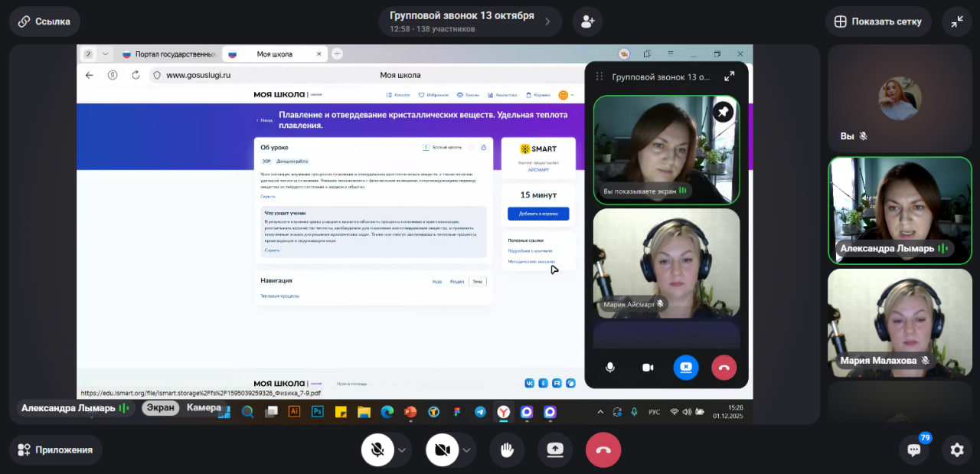
Task: Click your own video tile labeled Вы
Action: pos(899,98)
